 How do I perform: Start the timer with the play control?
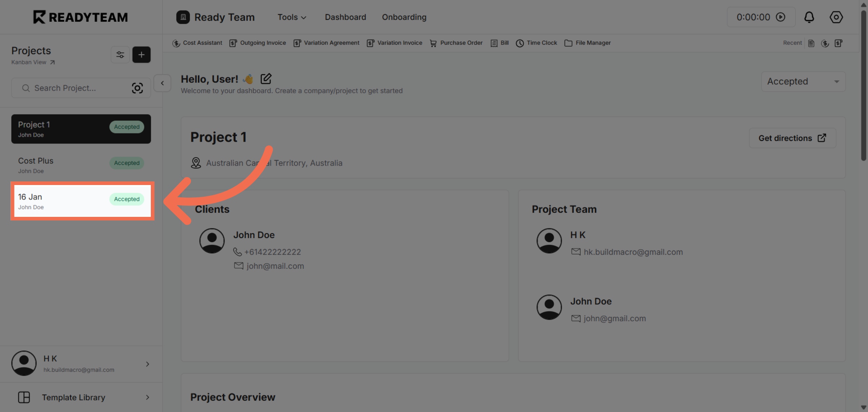(781, 17)
